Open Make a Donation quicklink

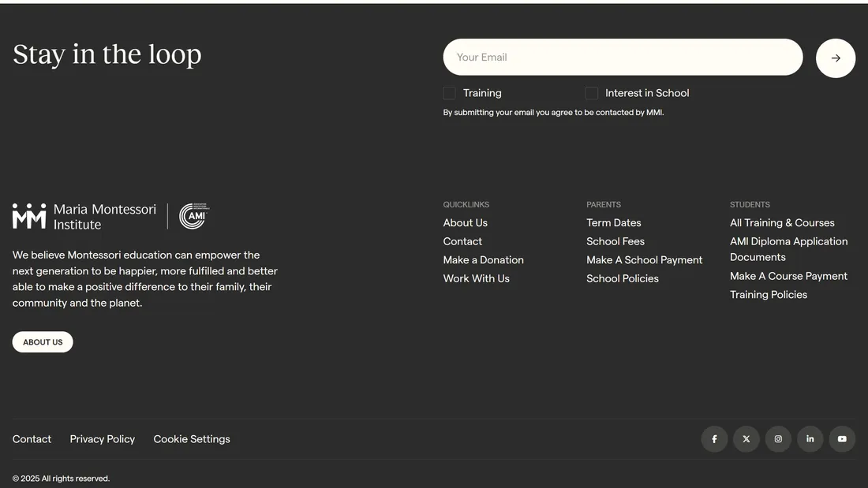click(x=483, y=260)
